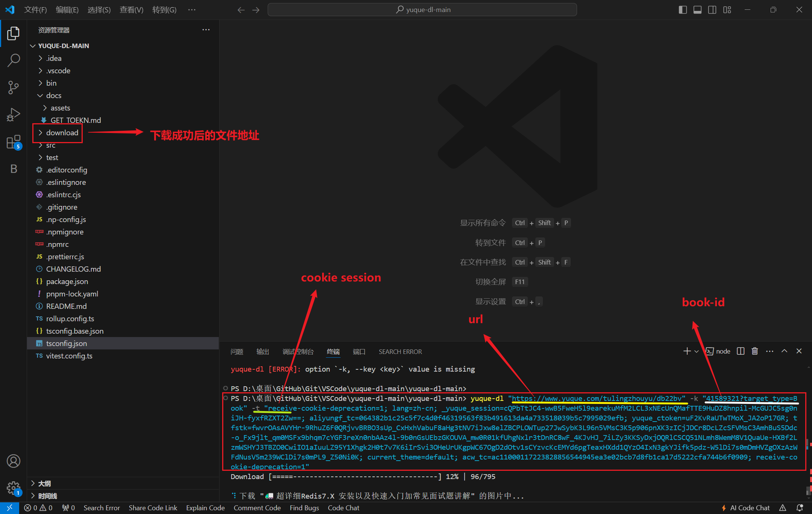Switch to the 输出 panel tab
The height and width of the screenshot is (514, 812).
pyautogui.click(x=262, y=351)
